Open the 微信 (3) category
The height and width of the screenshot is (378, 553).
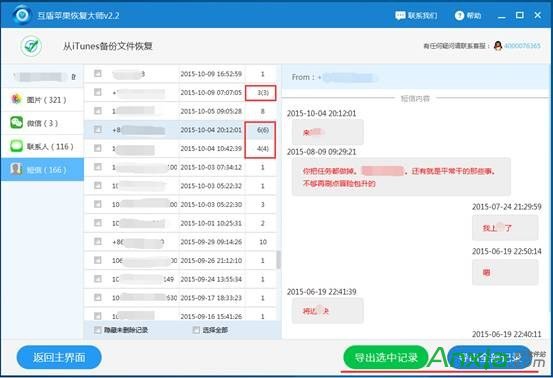[42, 123]
